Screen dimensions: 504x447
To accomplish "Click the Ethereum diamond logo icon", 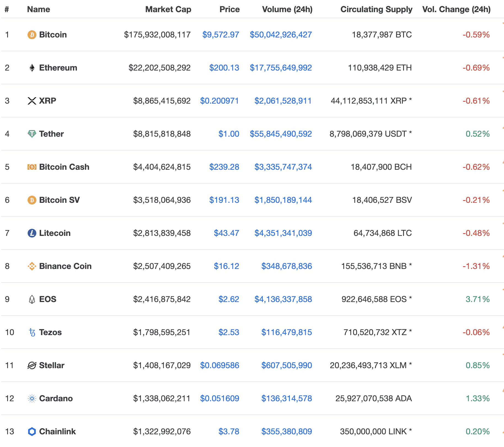I will click(32, 68).
